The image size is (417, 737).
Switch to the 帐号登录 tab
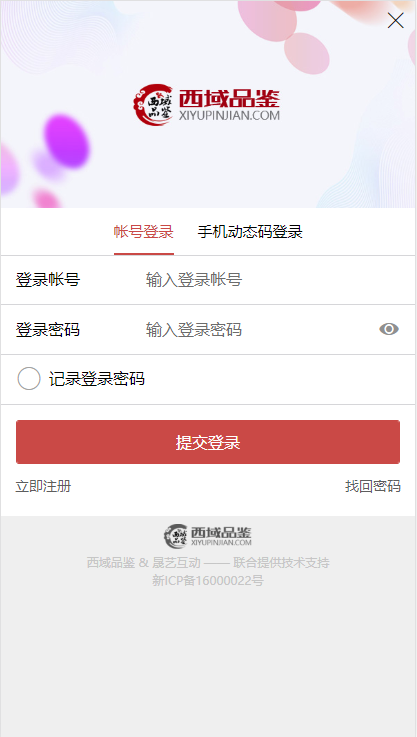pyautogui.click(x=144, y=232)
